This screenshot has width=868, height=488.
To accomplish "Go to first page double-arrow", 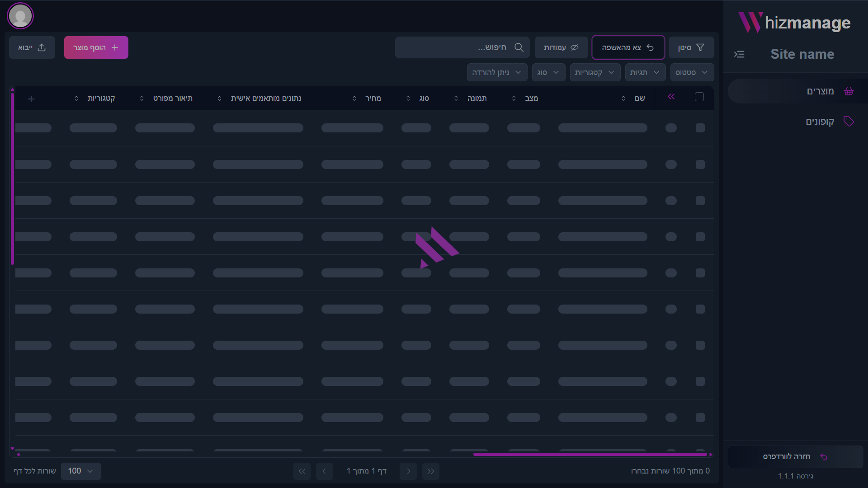I will pyautogui.click(x=430, y=471).
